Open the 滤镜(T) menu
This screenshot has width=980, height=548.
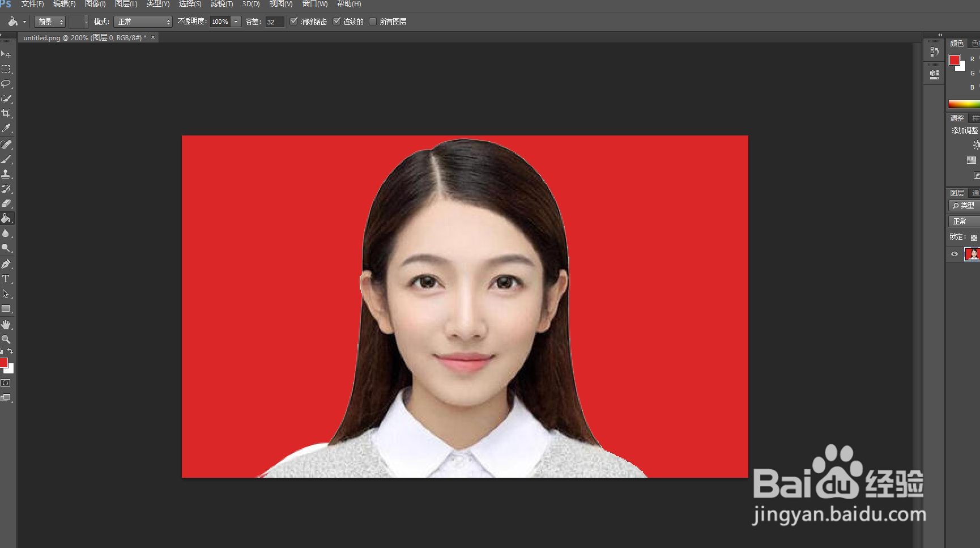click(221, 4)
